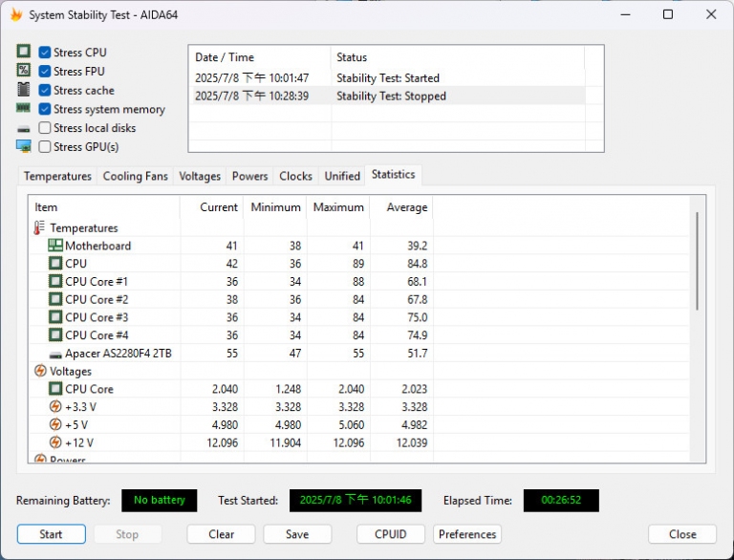This screenshot has width=734, height=560.
Task: Select the Clocks tab
Action: coord(295,176)
